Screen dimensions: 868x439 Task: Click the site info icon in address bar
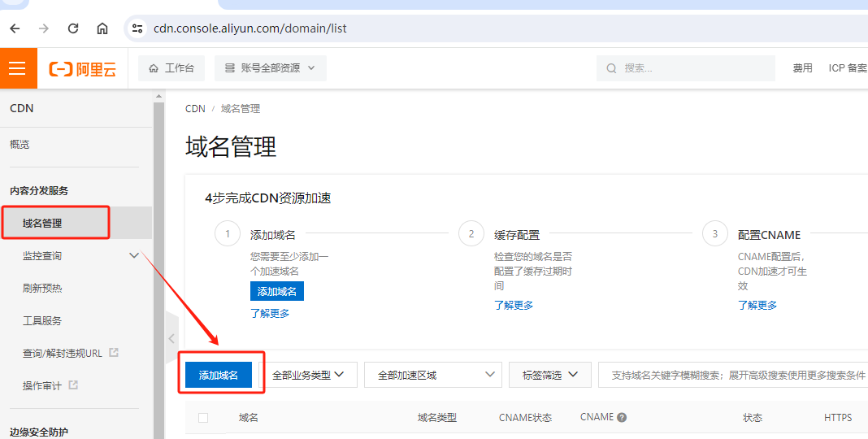[137, 28]
